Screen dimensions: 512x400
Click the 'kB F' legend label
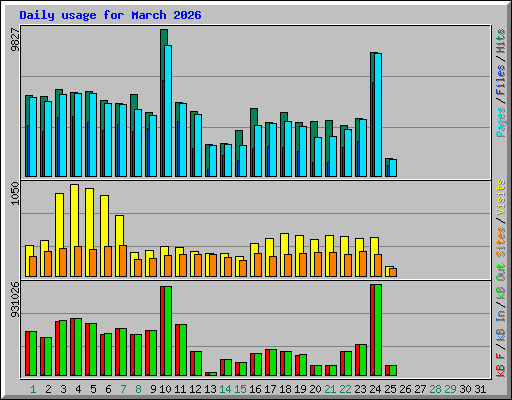(x=501, y=365)
